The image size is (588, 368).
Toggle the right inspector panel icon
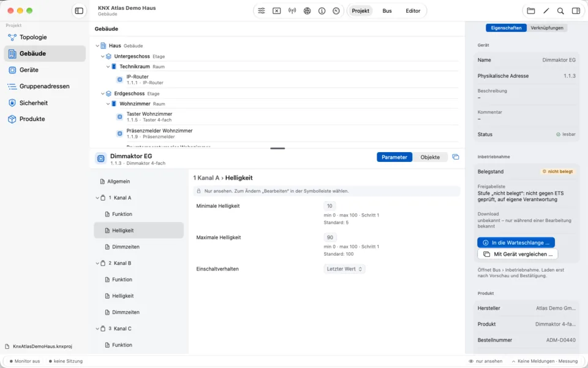pos(576,11)
